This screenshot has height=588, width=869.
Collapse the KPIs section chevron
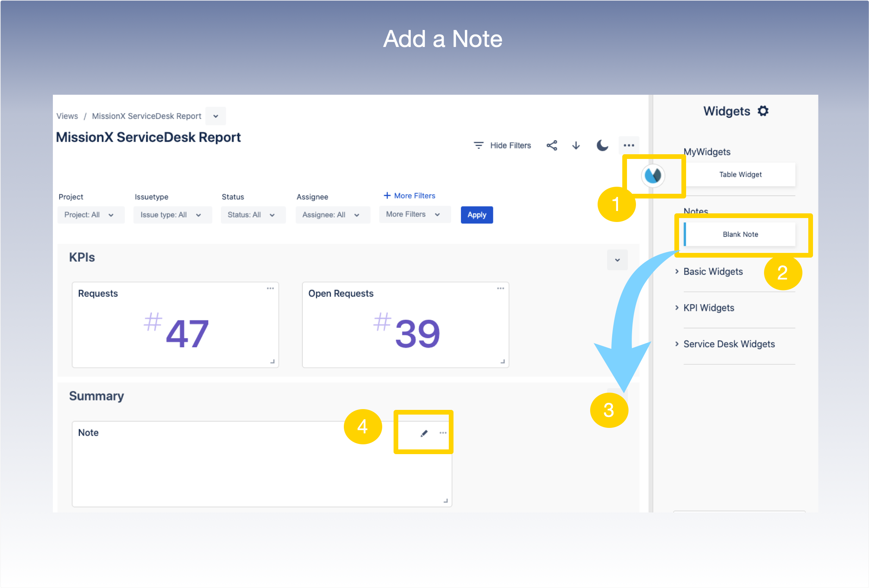617,260
